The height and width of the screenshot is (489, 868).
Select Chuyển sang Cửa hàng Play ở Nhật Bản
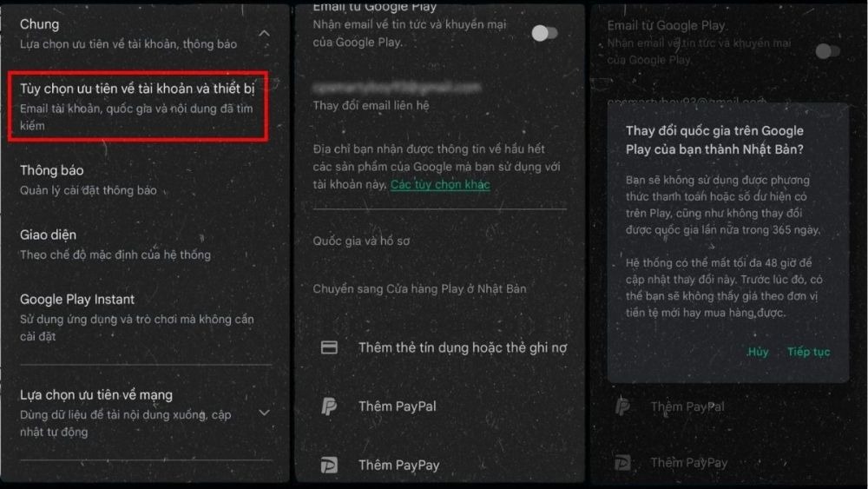419,288
